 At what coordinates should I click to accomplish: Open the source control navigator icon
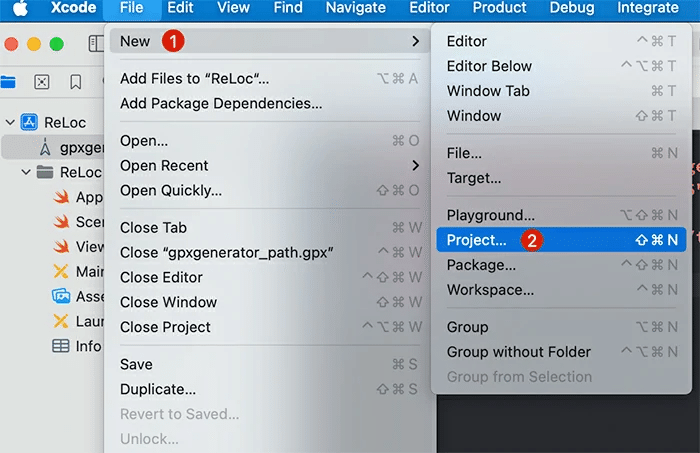point(42,81)
